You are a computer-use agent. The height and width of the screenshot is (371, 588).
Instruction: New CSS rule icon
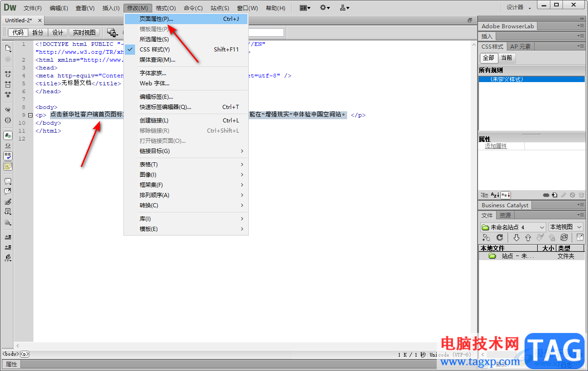coord(555,195)
